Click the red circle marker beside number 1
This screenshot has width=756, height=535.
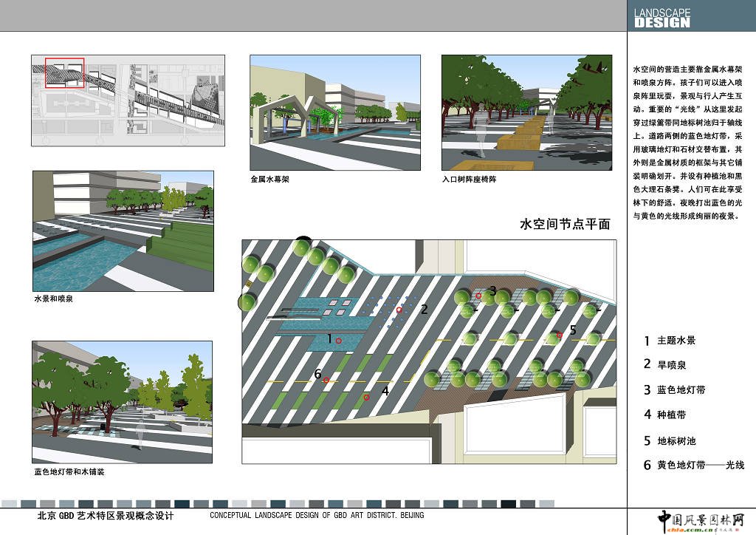(x=338, y=341)
